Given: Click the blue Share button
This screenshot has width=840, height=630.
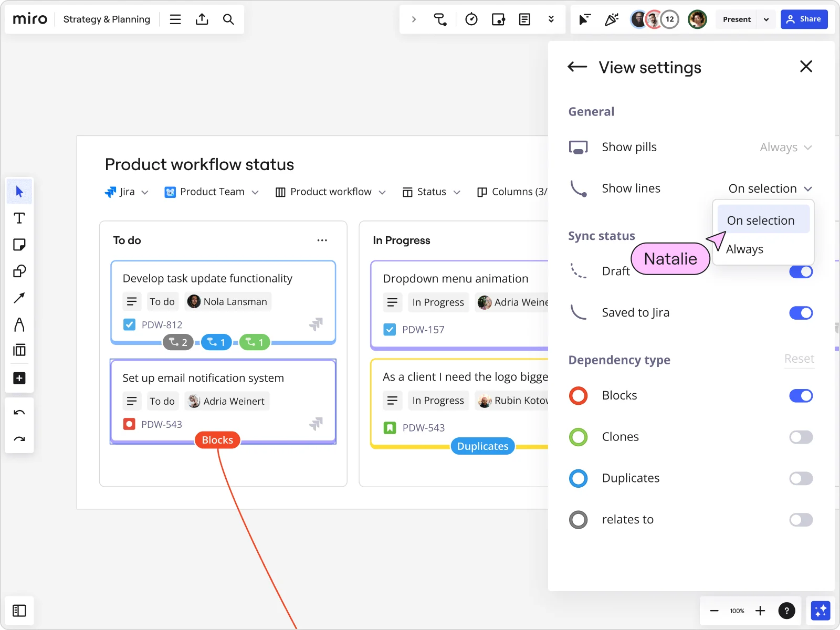Looking at the screenshot, I should (x=804, y=19).
